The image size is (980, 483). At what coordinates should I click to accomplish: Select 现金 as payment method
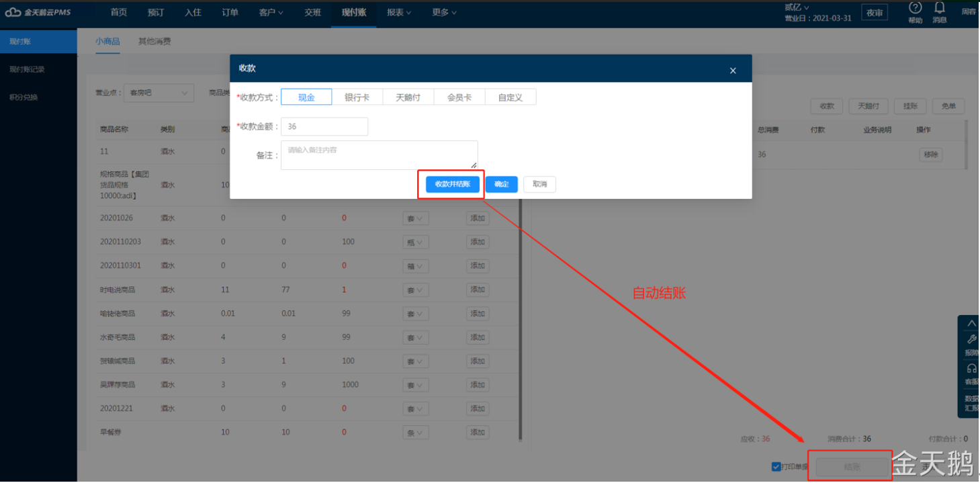click(x=306, y=97)
